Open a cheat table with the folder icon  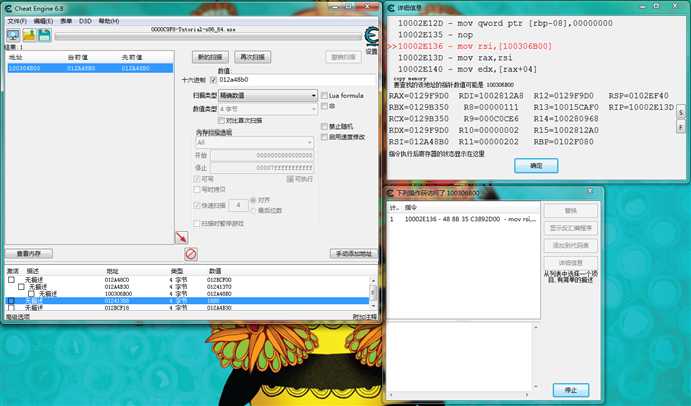pyautogui.click(x=29, y=35)
